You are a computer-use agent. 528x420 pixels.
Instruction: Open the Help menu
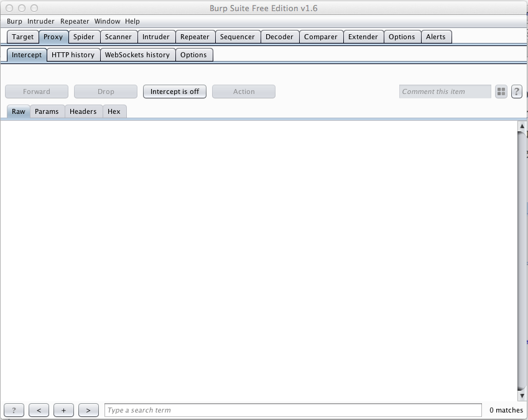point(132,21)
